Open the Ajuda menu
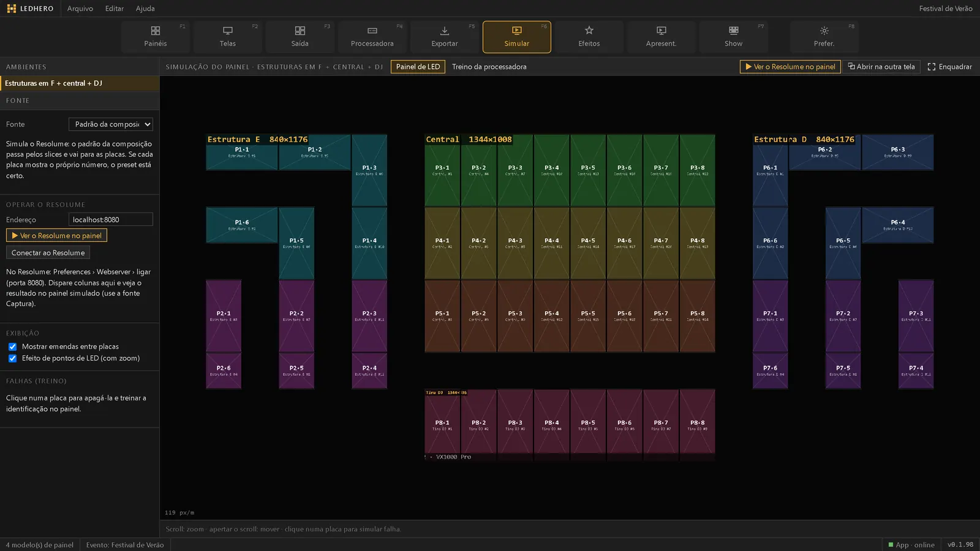Screen dimensions: 980x551 pos(145,9)
